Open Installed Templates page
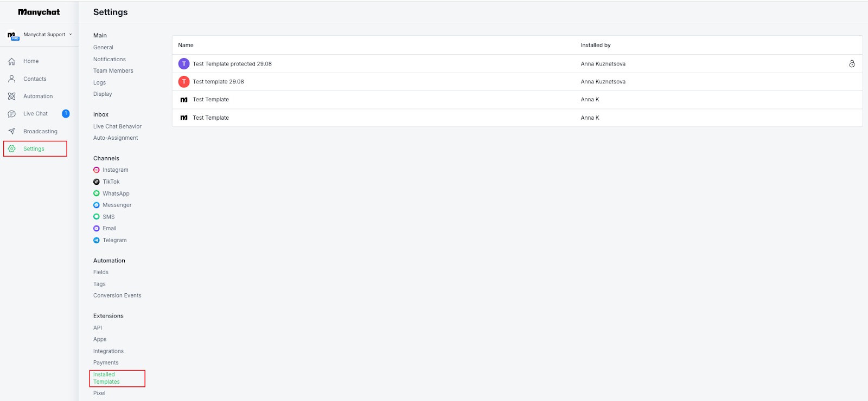The image size is (868, 401). point(106,378)
